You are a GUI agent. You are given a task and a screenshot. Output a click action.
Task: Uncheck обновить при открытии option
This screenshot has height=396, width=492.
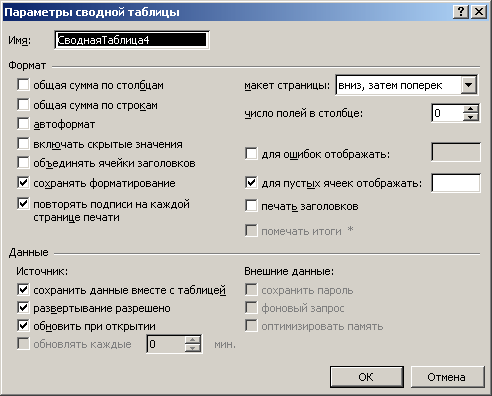point(23,325)
